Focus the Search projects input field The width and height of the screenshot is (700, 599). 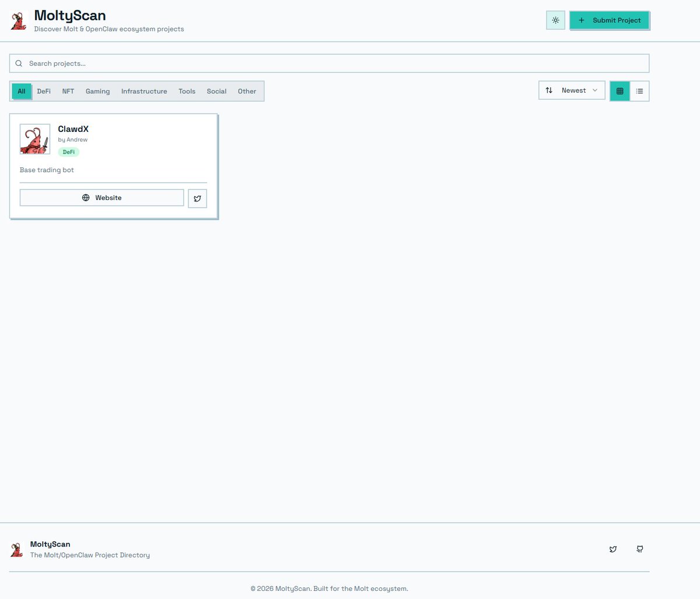point(329,64)
